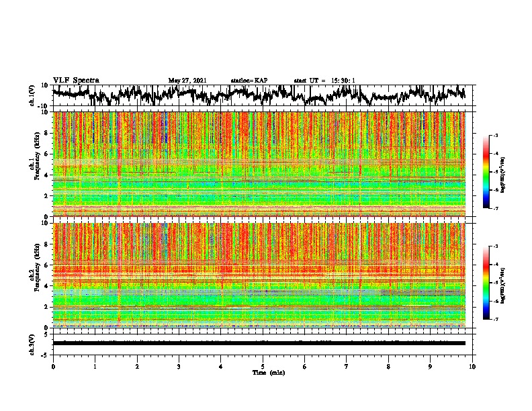Click inside the ch.1 spectrogram plot
This screenshot has width=532, height=411.
click(x=259, y=164)
